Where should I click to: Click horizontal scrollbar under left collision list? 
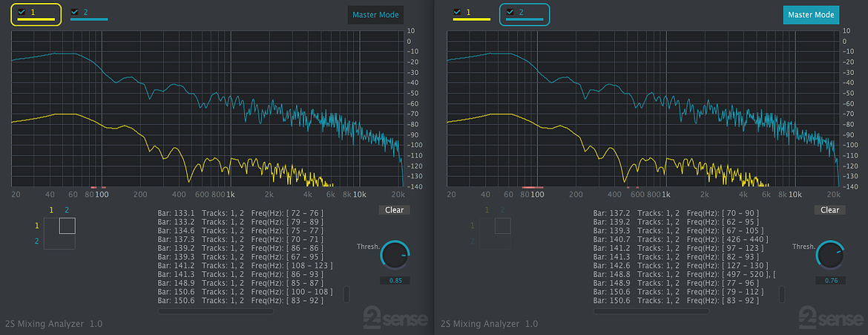click(x=216, y=312)
